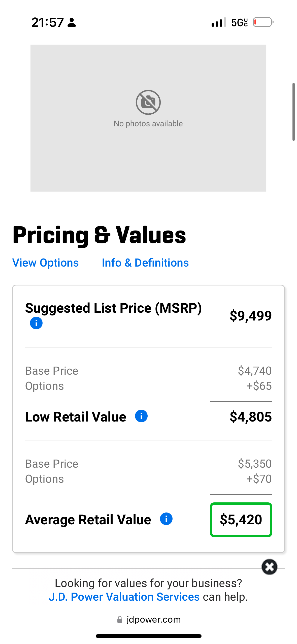Tap the 21:57 clock in status bar

pos(47,22)
